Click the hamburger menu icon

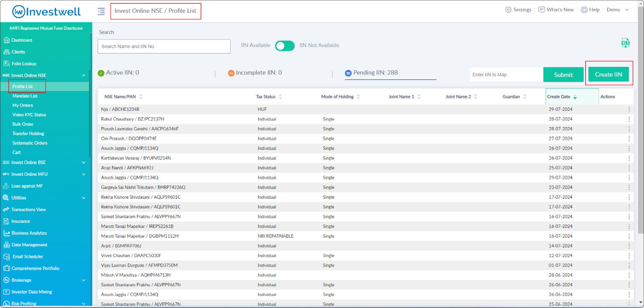(x=101, y=11)
